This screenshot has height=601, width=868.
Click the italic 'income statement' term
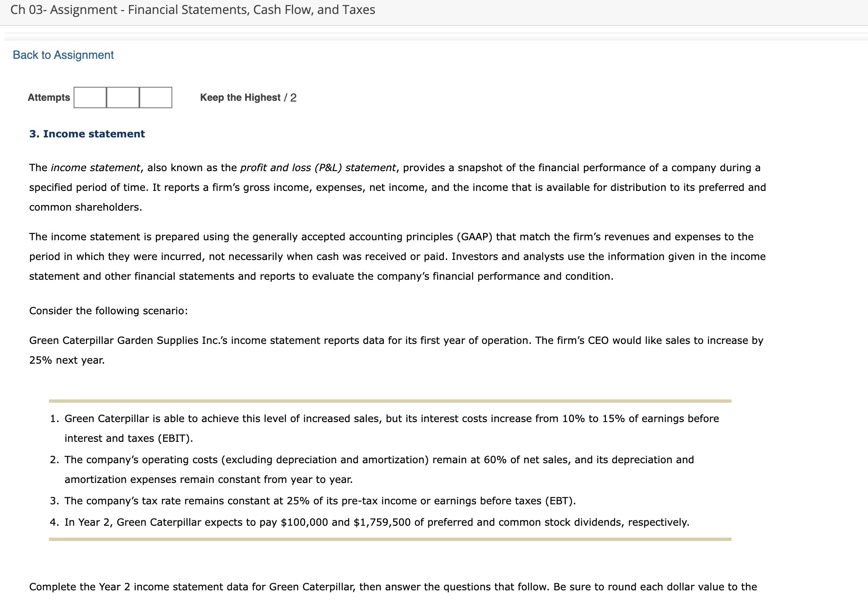click(95, 168)
